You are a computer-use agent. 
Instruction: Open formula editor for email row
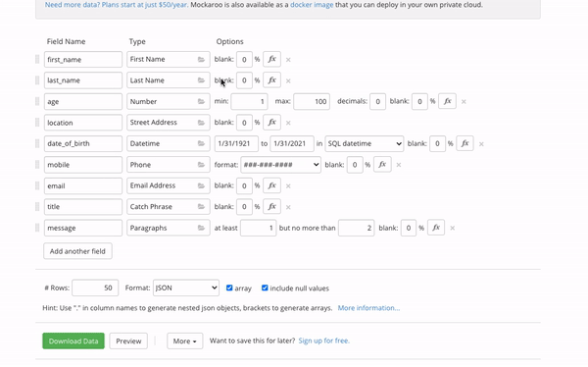click(271, 185)
